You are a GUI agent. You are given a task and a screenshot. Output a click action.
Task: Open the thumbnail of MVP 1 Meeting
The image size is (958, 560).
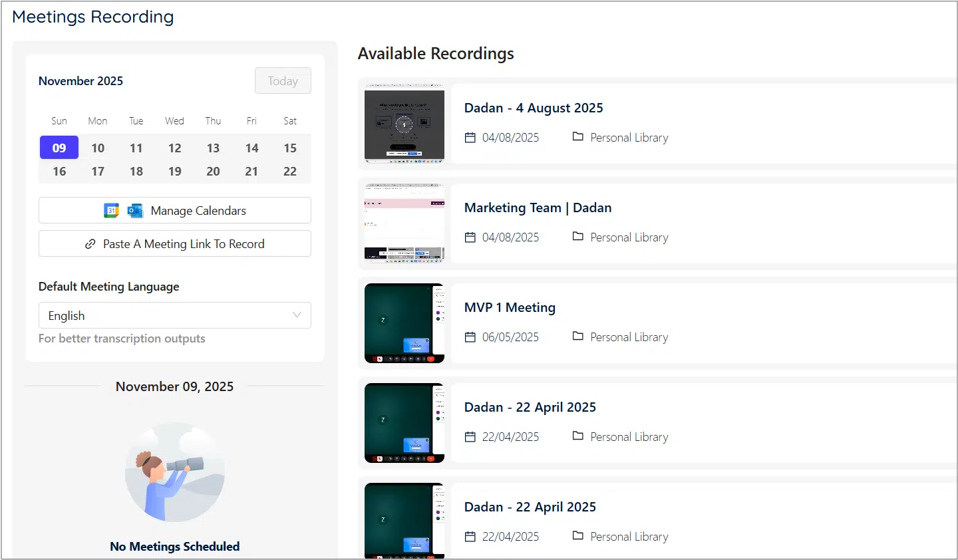404,323
